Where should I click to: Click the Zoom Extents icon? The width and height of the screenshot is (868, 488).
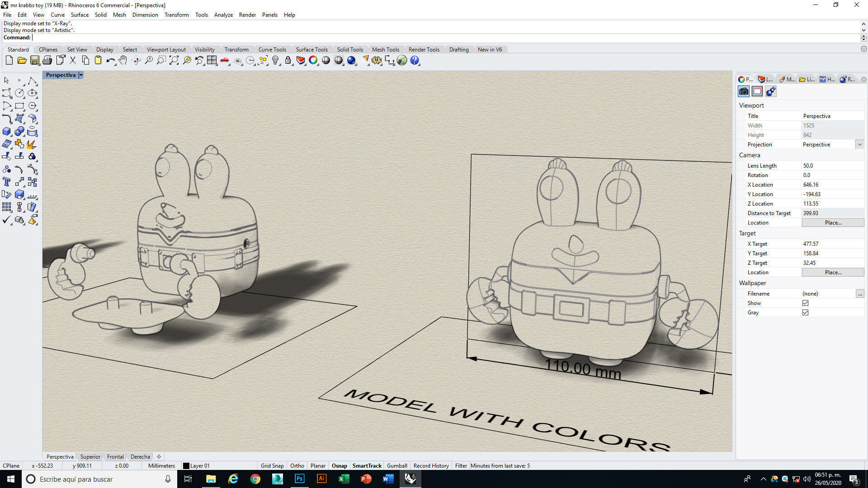[x=174, y=60]
